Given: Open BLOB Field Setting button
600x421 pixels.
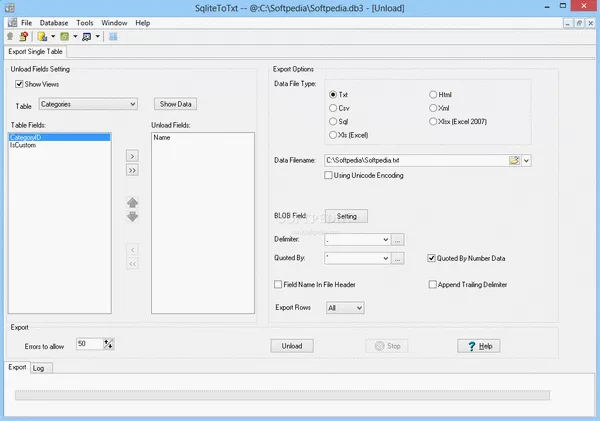Looking at the screenshot, I should pos(346,216).
